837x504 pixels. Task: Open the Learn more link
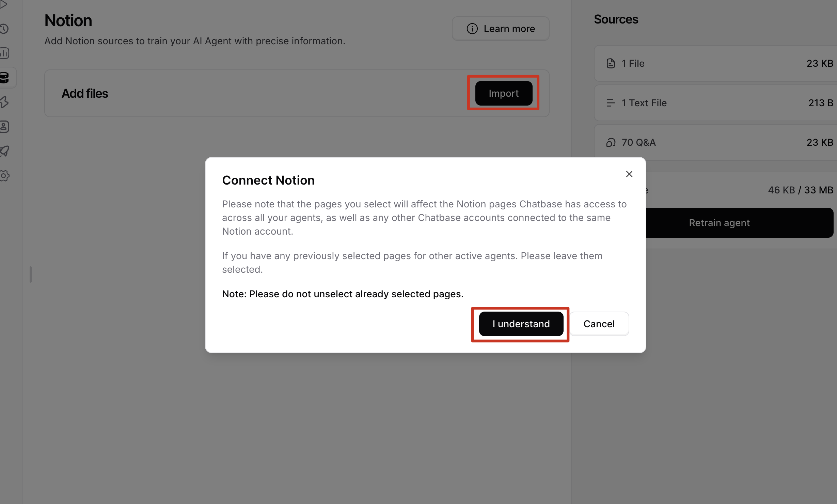500,29
